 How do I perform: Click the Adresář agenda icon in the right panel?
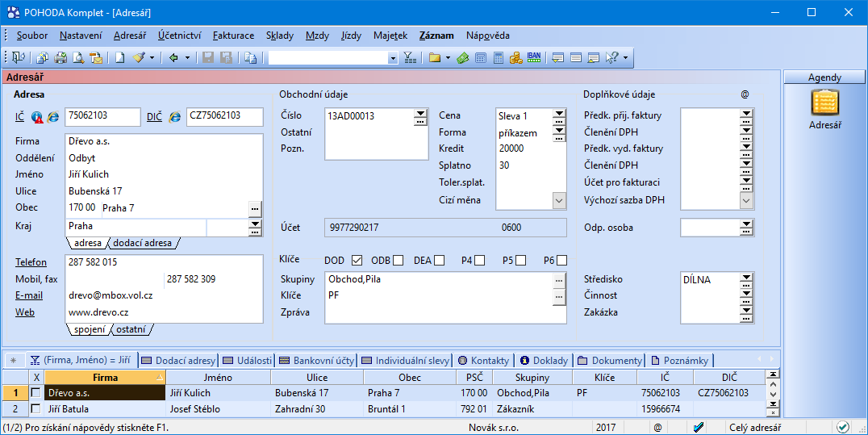click(x=825, y=103)
